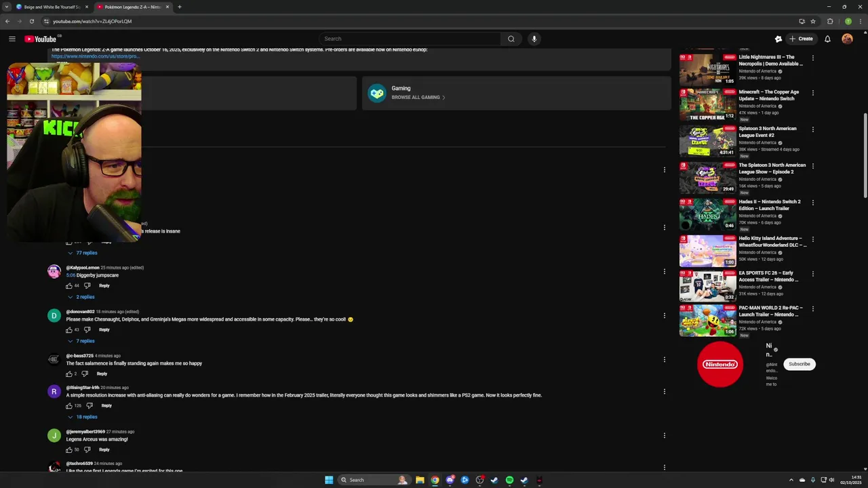Image resolution: width=868 pixels, height=488 pixels.
Task: Bookmark this page with star icon
Action: click(x=813, y=21)
